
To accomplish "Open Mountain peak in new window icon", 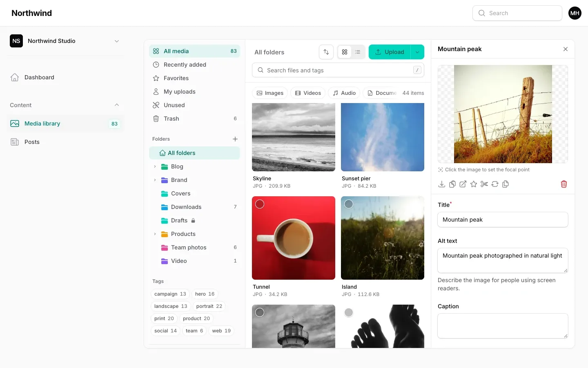I will [x=463, y=184].
